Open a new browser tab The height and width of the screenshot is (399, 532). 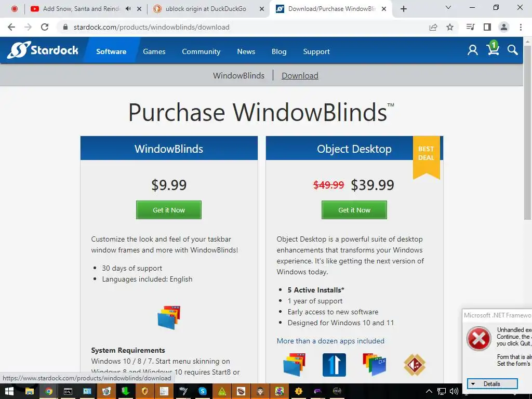[x=403, y=9]
